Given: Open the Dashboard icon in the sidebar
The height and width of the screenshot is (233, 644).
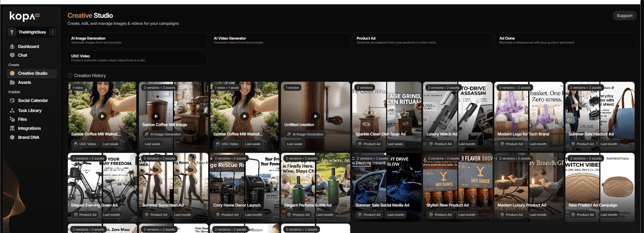Looking at the screenshot, I should 12,47.
